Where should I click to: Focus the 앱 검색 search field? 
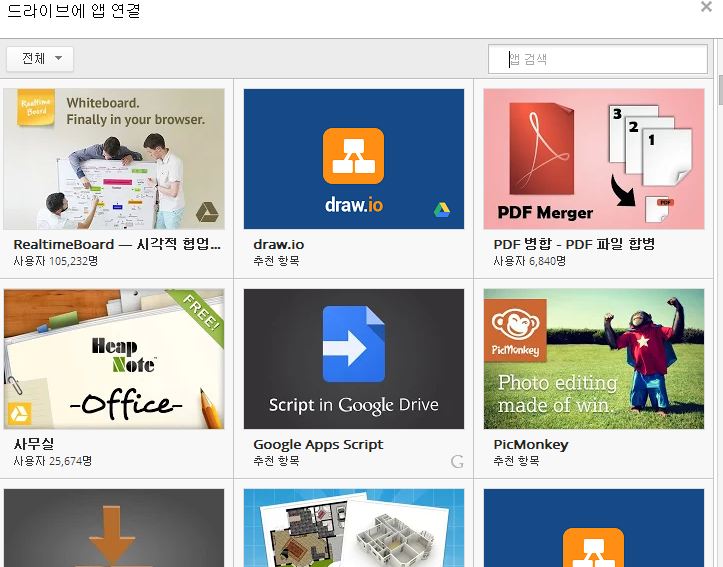click(x=598, y=59)
